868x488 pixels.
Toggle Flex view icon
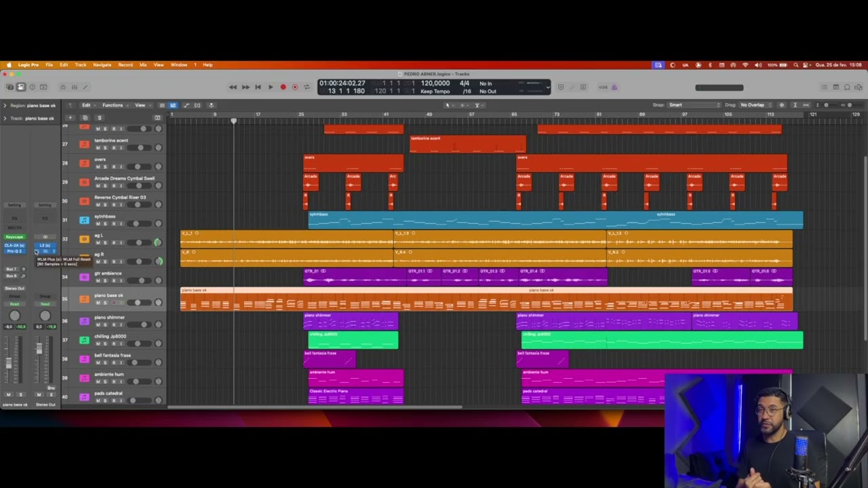pos(198,105)
